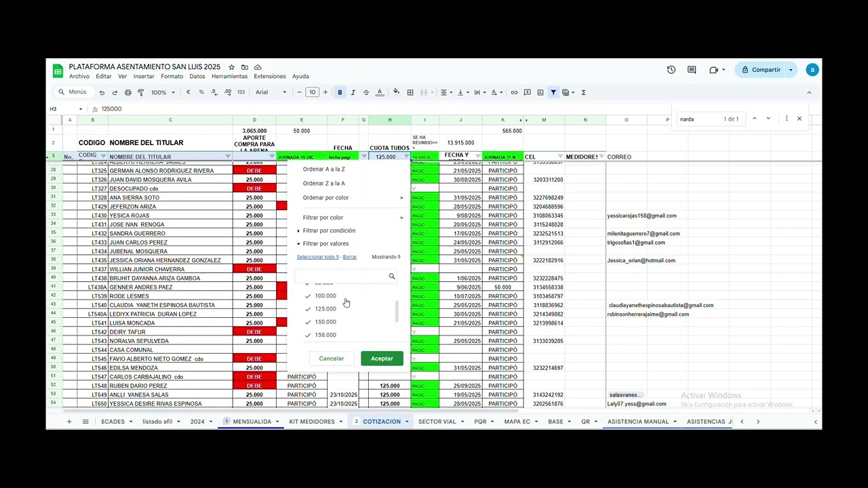The height and width of the screenshot is (488, 868).
Task: Open version history clock icon
Action: tap(671, 70)
